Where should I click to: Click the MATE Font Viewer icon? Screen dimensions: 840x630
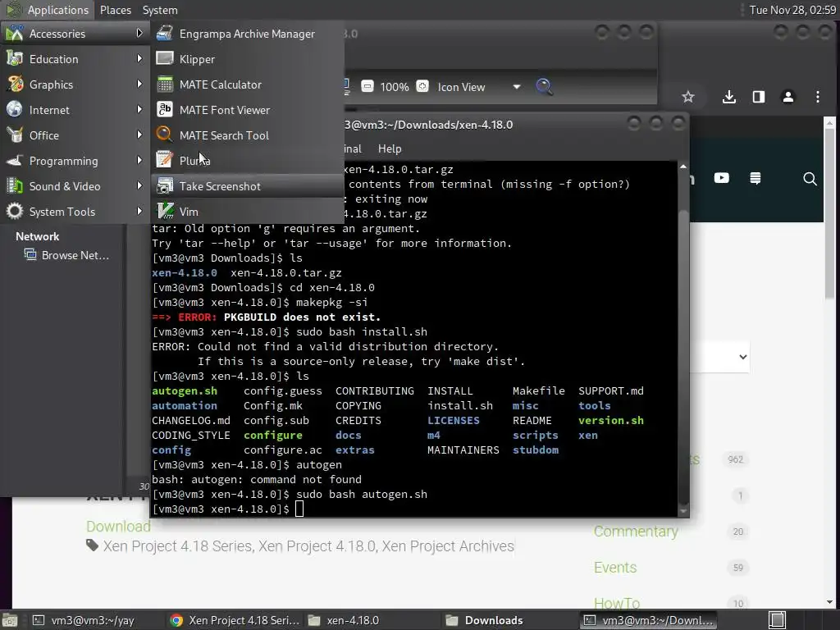click(164, 109)
